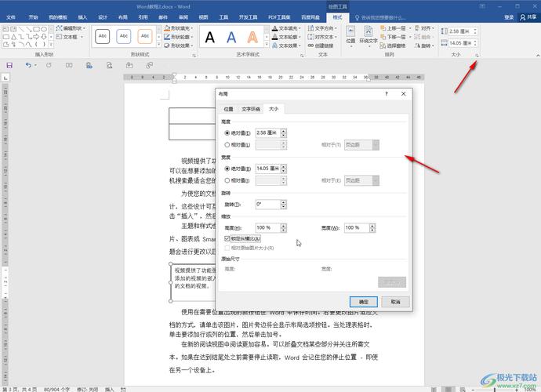Click the 文本效果 text effects icon
This screenshot has height=392, width=541.
click(x=275, y=45)
